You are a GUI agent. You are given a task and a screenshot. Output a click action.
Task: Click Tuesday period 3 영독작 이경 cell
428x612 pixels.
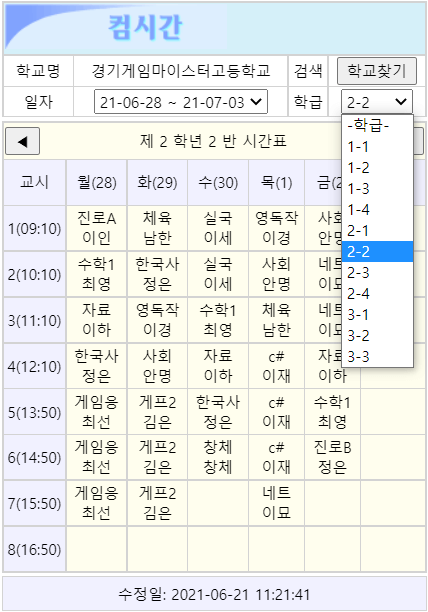point(157,320)
